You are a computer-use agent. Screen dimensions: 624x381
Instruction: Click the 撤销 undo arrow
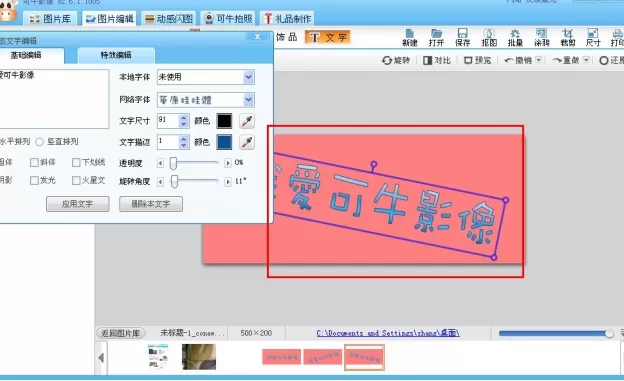tap(518, 60)
